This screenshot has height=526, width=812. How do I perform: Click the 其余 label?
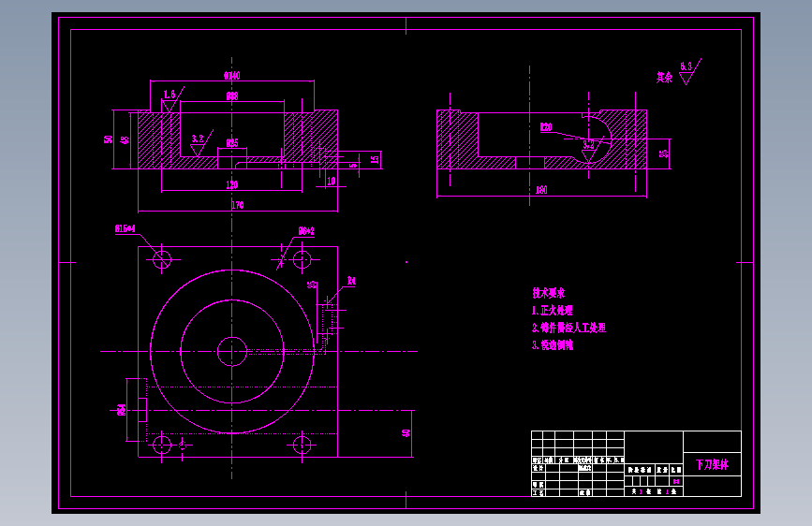664,78
